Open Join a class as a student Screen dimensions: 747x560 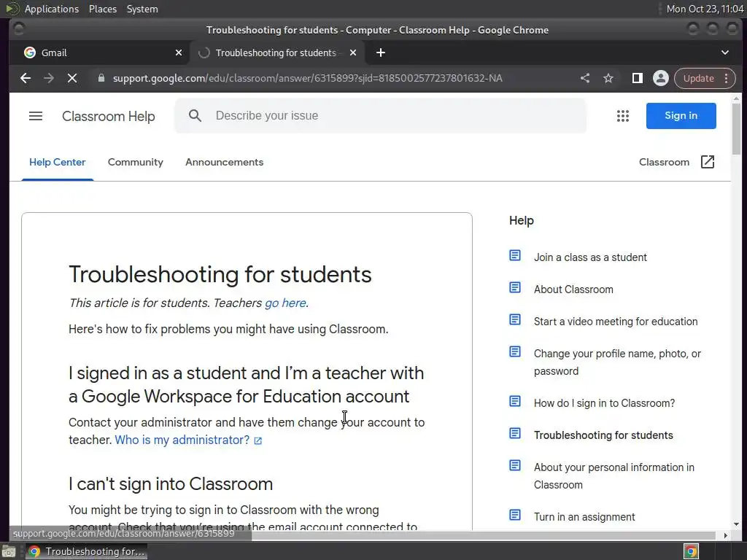[x=590, y=257]
